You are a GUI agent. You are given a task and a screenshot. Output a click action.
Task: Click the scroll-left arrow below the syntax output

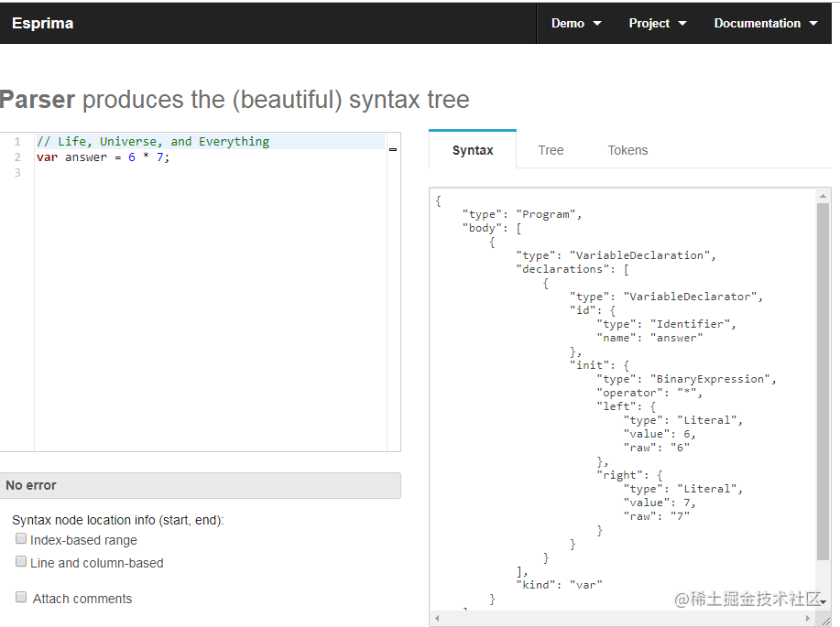(437, 618)
